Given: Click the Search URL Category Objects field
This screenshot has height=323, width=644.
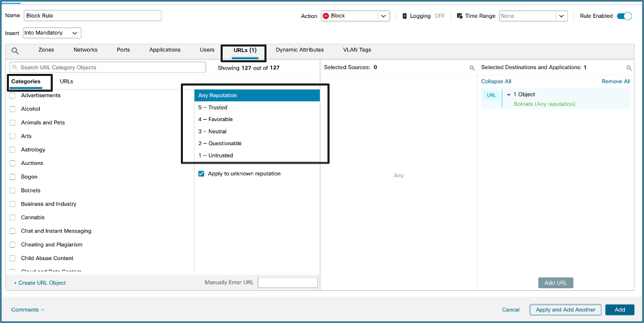Looking at the screenshot, I should click(x=108, y=67).
